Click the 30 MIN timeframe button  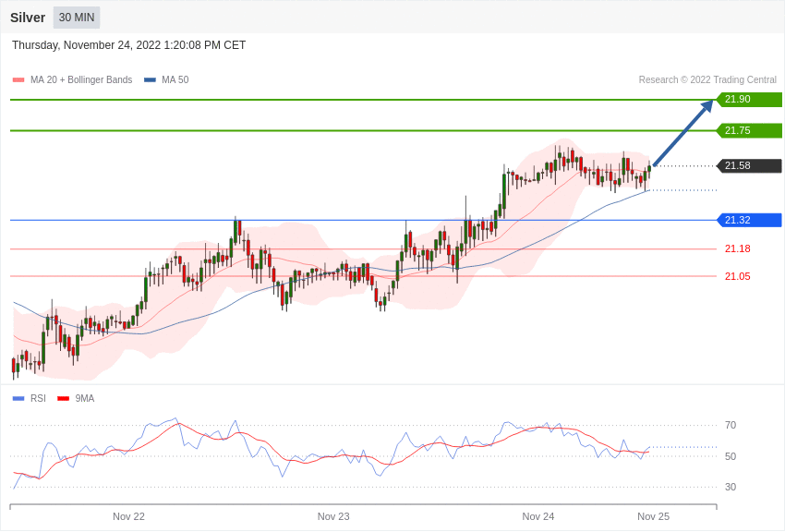[77, 18]
